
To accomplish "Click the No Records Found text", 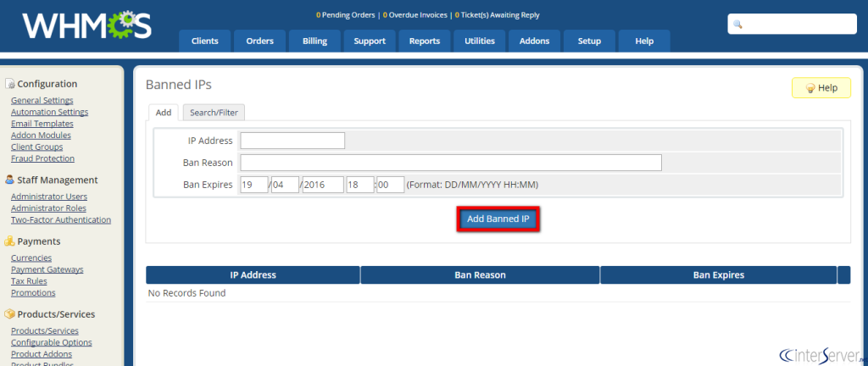I will pos(186,293).
